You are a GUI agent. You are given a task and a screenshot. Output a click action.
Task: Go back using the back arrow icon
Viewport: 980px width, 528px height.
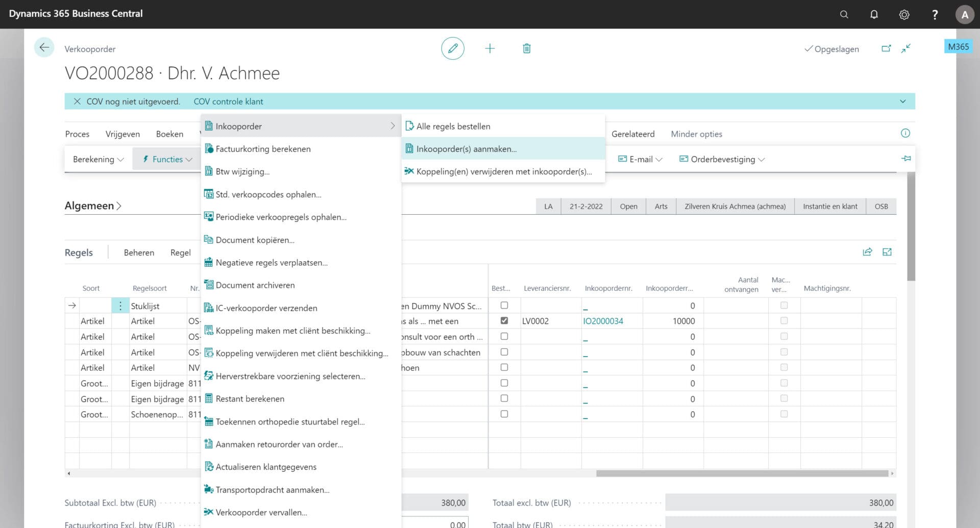pos(44,48)
